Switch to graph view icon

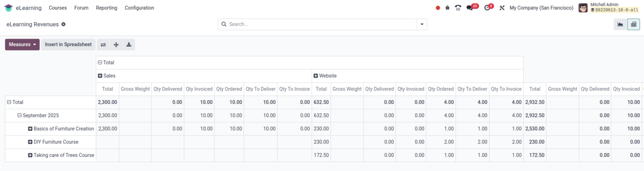pyautogui.click(x=620, y=24)
